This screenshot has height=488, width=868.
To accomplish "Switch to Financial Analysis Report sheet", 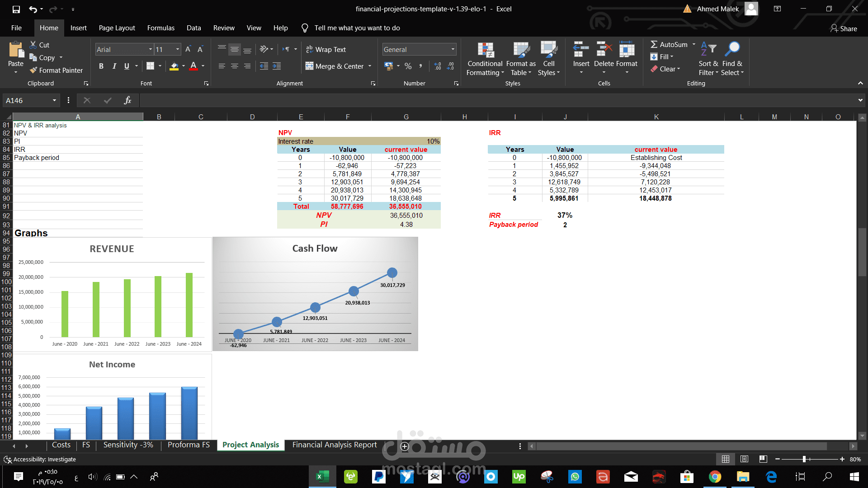I will pos(334,445).
